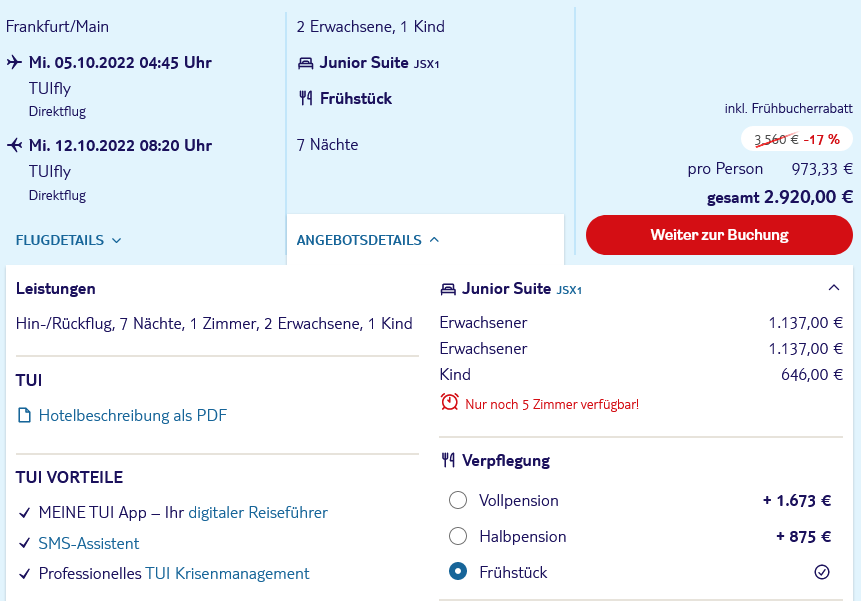
Task: Open Hotelbeschreibung als PDF link
Action: 132,415
